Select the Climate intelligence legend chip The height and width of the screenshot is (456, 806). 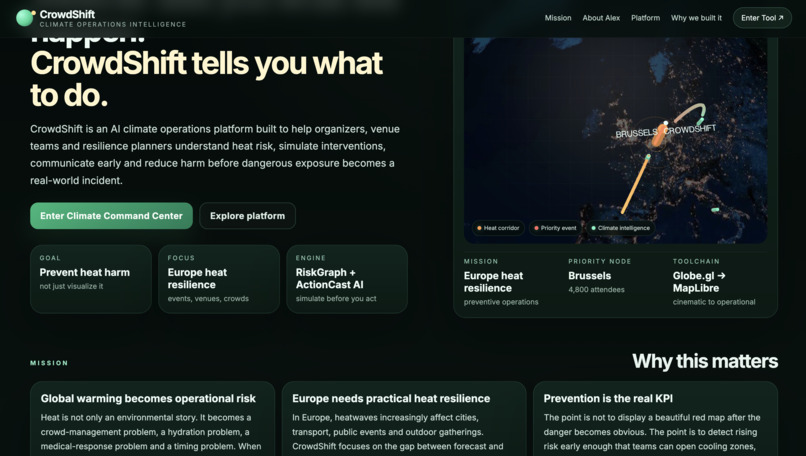(x=620, y=228)
